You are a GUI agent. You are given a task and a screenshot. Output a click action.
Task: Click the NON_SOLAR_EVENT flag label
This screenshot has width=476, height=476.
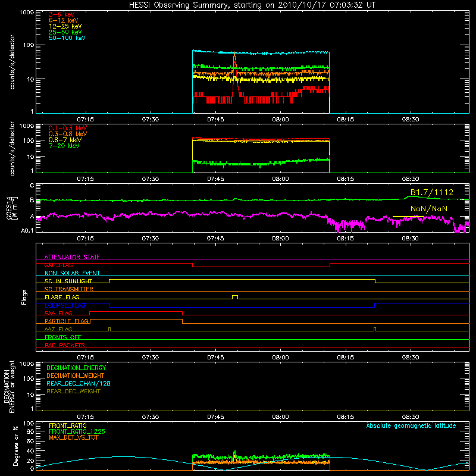coord(72,273)
